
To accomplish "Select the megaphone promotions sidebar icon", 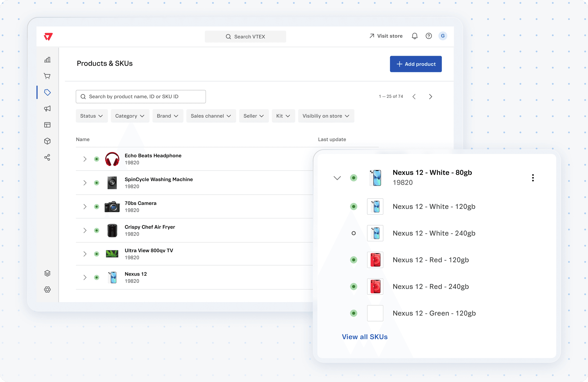I will (47, 109).
